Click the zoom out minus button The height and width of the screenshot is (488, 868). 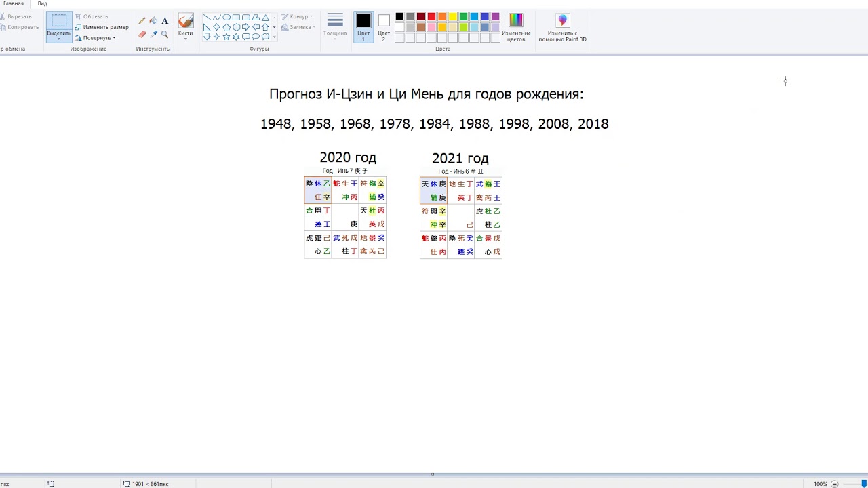click(835, 484)
